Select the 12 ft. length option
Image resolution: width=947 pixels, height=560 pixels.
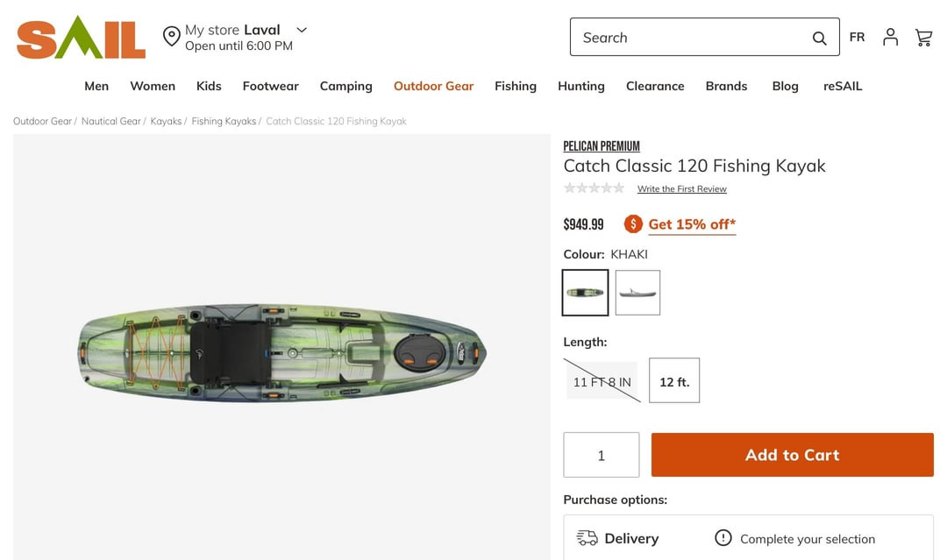click(x=674, y=381)
